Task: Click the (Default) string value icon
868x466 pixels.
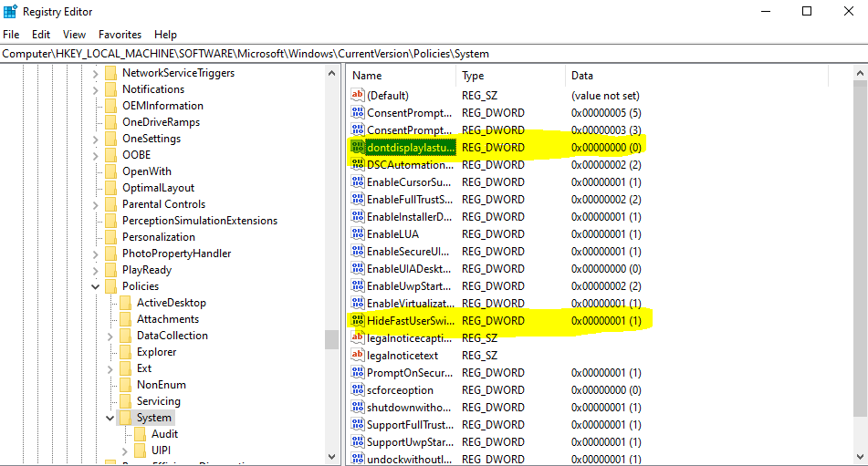Action: 358,95
